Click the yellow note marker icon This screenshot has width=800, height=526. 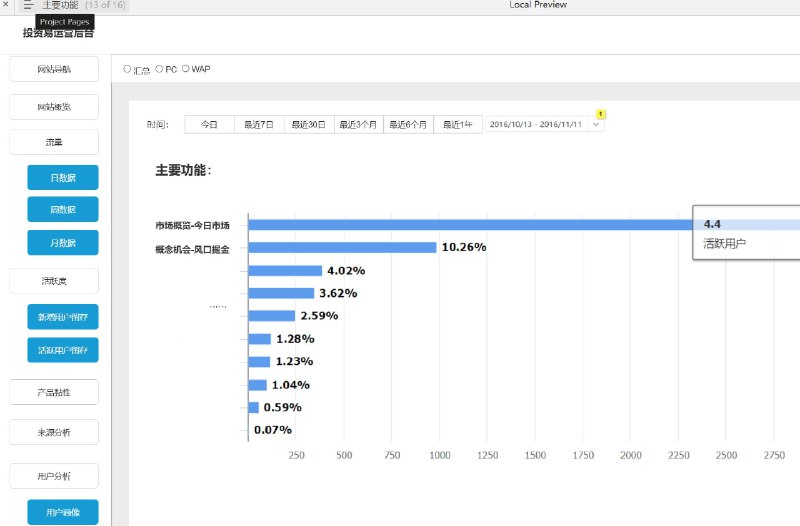point(601,114)
